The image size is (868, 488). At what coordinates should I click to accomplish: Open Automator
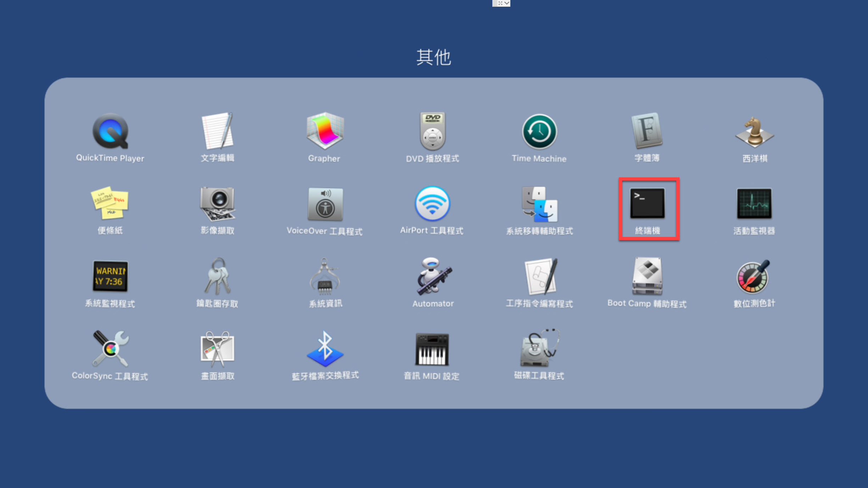[x=433, y=276]
